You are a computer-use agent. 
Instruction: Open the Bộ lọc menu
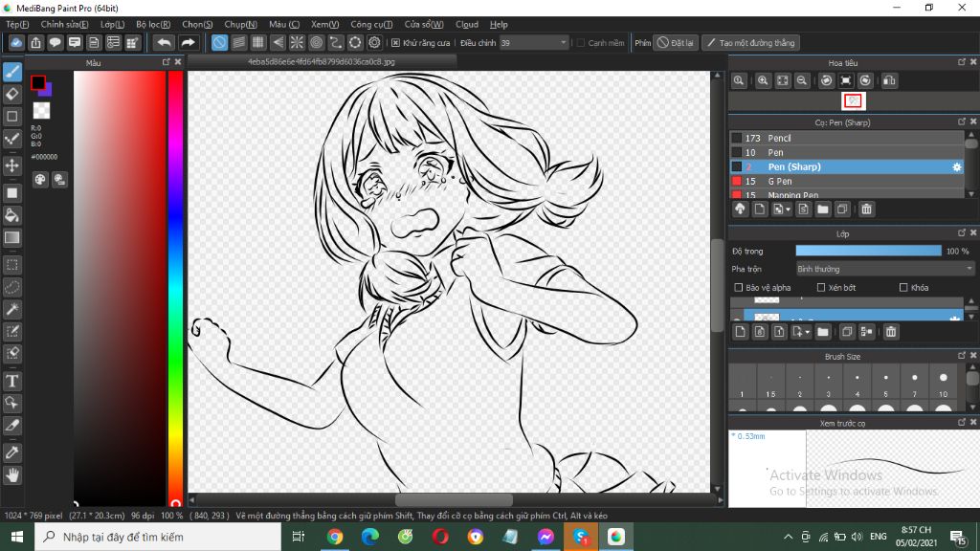(153, 24)
